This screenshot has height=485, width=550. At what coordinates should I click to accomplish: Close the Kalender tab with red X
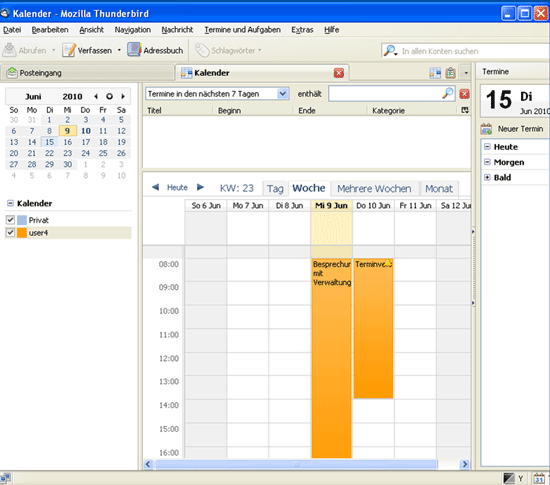click(338, 73)
